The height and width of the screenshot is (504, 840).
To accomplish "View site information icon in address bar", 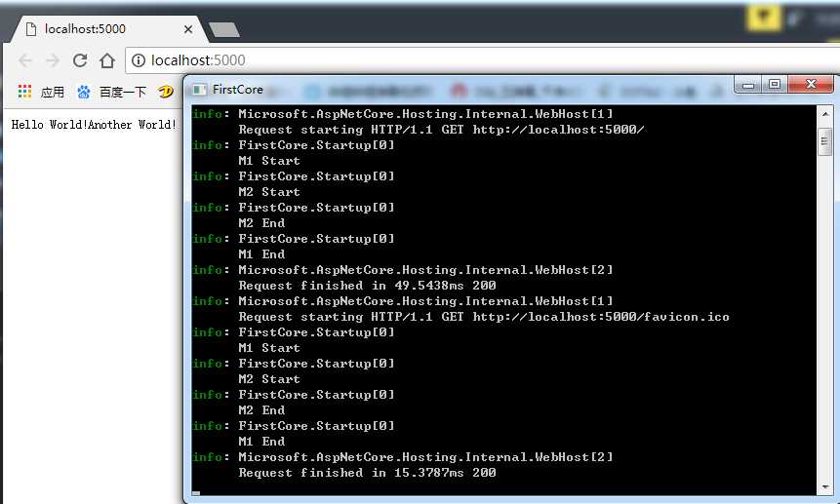I will click(139, 60).
